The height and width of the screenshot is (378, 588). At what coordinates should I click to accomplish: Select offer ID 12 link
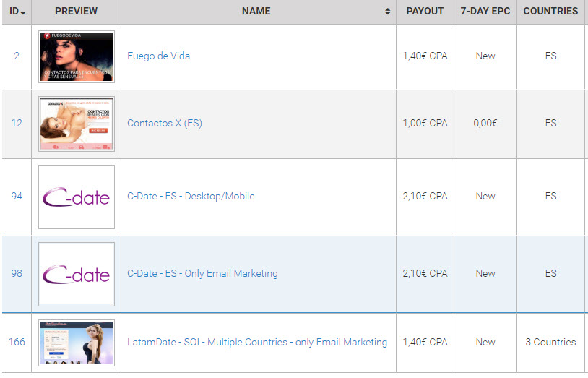[17, 123]
